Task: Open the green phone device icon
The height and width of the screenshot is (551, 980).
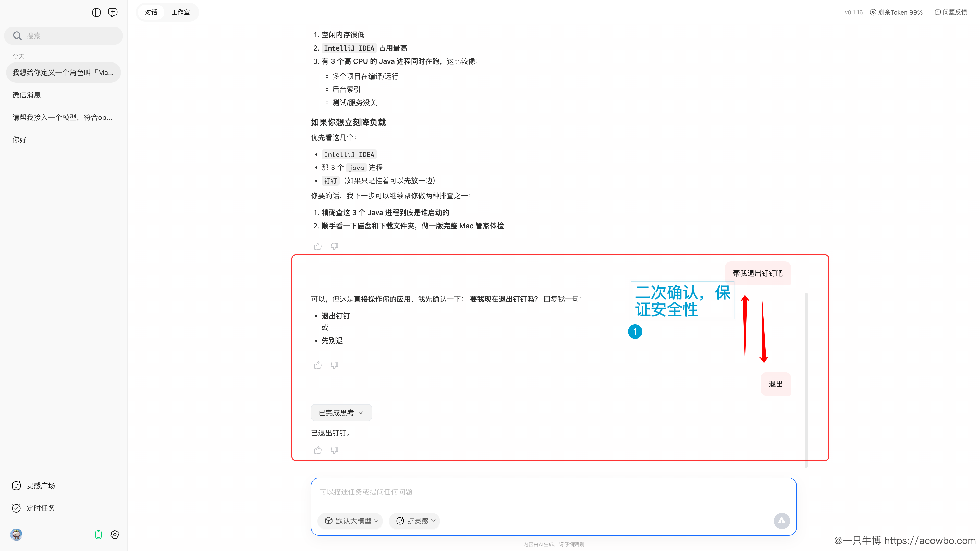Action: point(99,534)
